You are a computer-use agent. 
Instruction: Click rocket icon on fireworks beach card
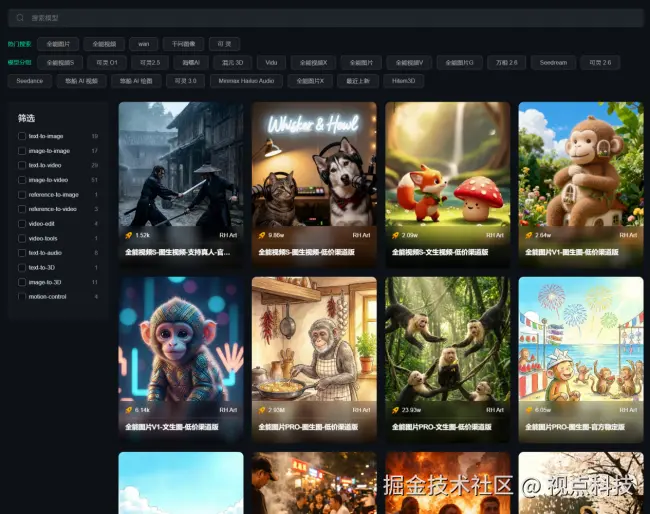pos(528,410)
